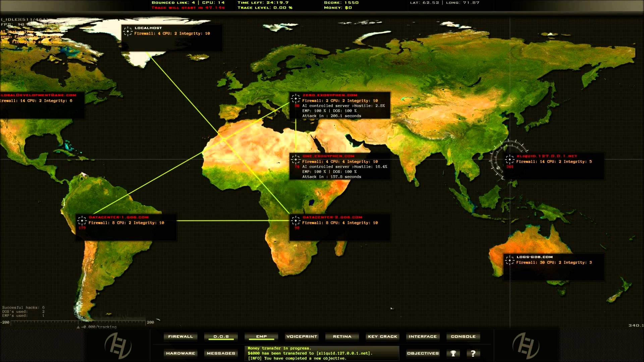The image size is (644, 362).
Task: Select datacenter-1 server crosshair icon
Action: [x=82, y=221]
